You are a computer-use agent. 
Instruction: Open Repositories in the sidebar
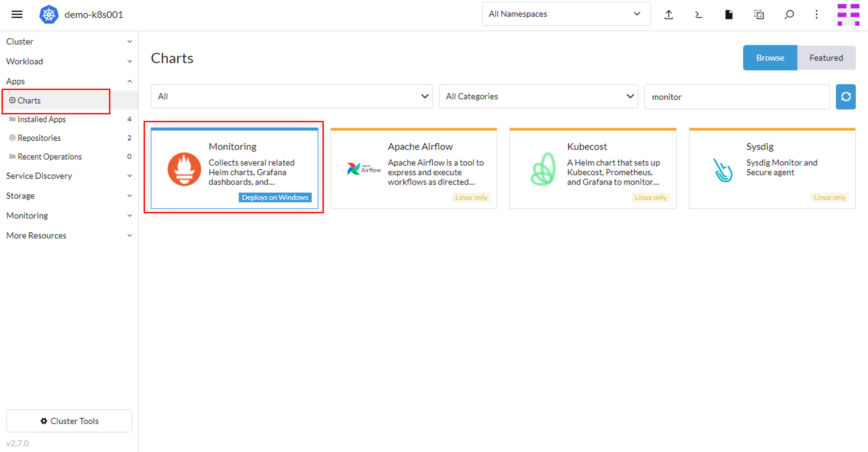point(69,138)
